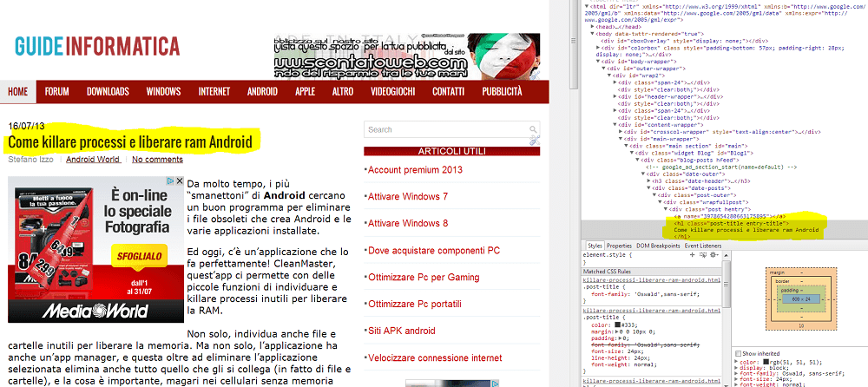The image size is (868, 387).
Task: Open the Siti APK android link
Action: tap(401, 331)
